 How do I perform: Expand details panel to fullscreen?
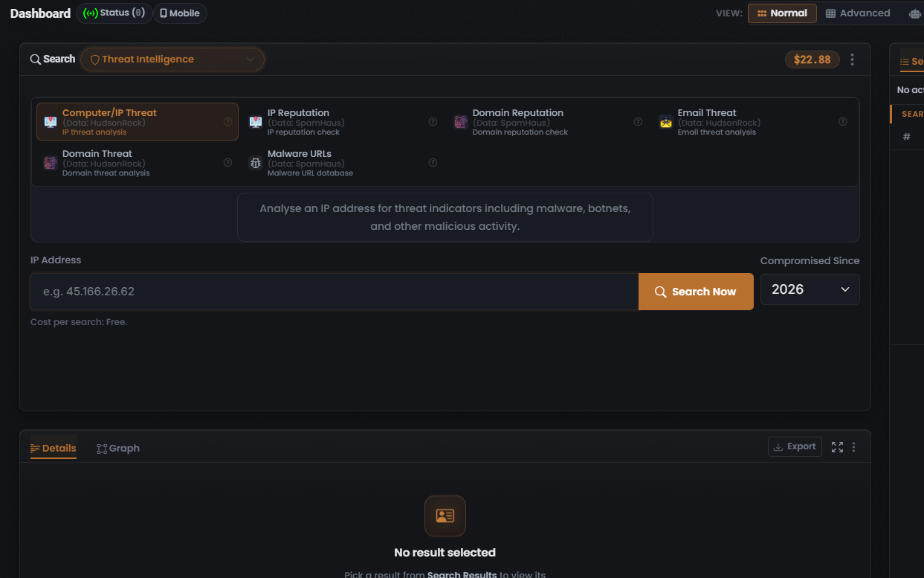[x=837, y=447]
